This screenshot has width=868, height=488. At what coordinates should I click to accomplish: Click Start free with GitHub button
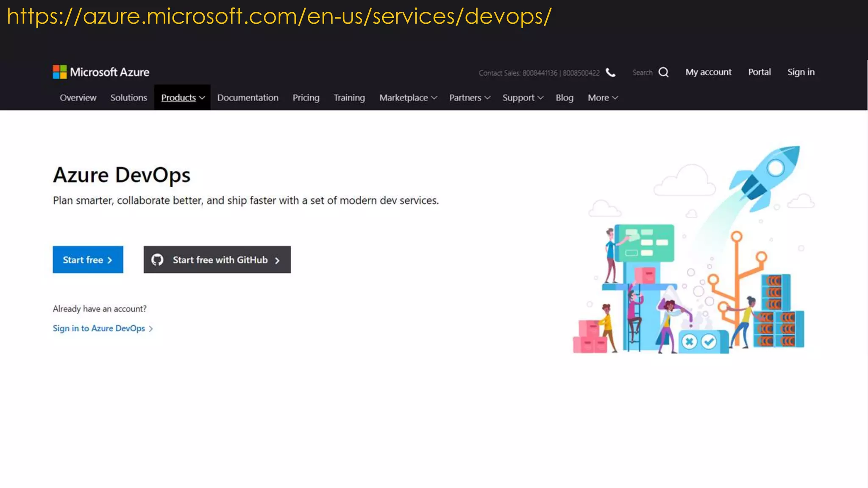pyautogui.click(x=217, y=260)
